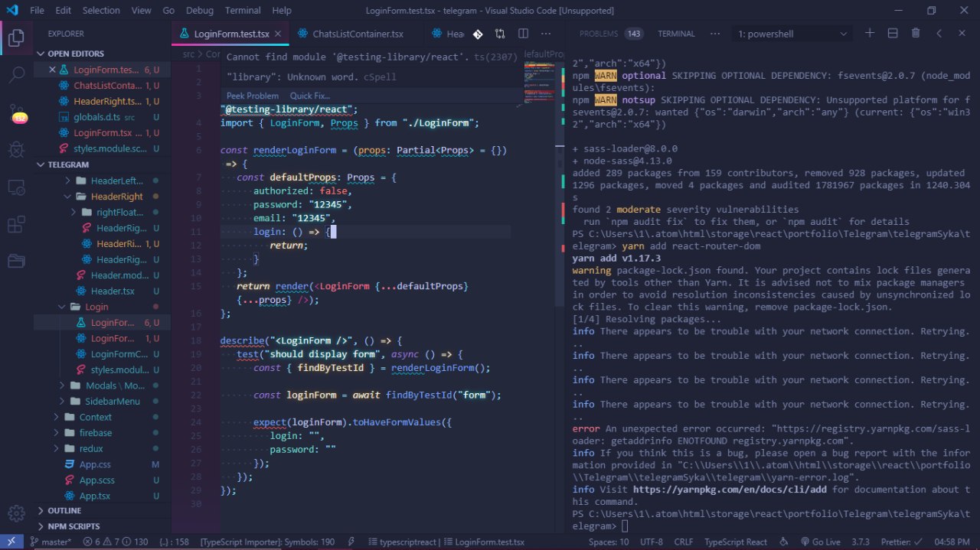Open errors and warnings count in status bar
980x550 pixels.
click(x=116, y=542)
